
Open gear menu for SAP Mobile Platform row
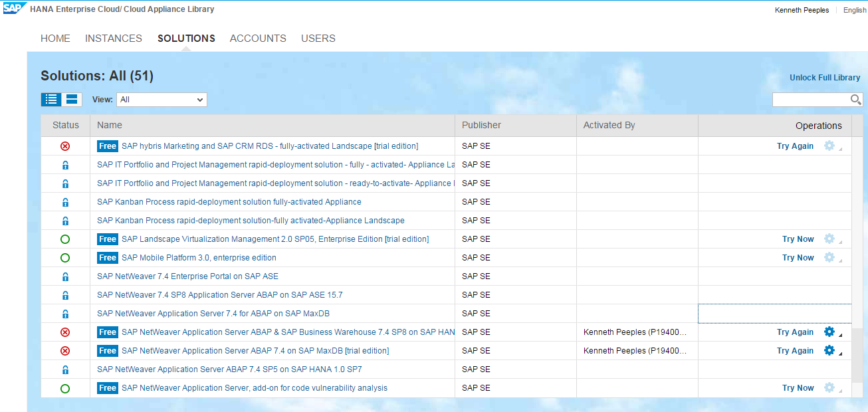829,257
